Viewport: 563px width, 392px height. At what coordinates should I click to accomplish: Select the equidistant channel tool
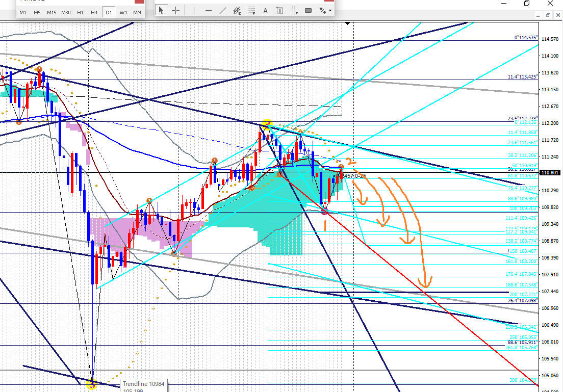[x=237, y=10]
